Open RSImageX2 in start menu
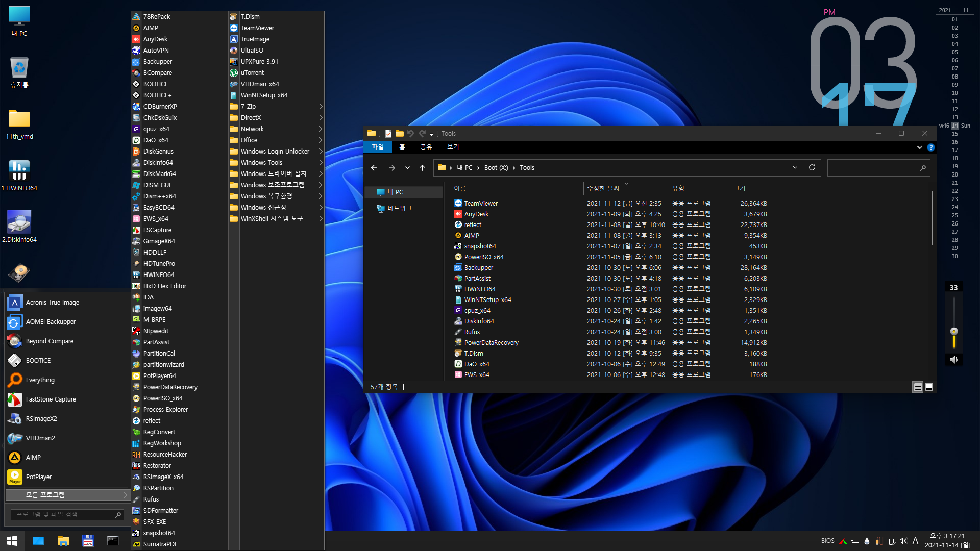 point(41,419)
